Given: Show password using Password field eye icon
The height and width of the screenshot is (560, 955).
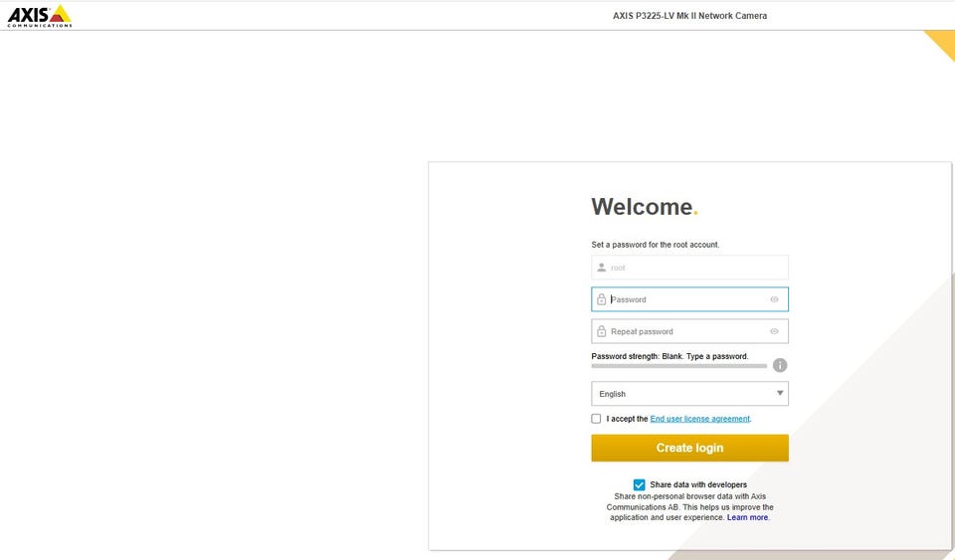Looking at the screenshot, I should click(774, 299).
